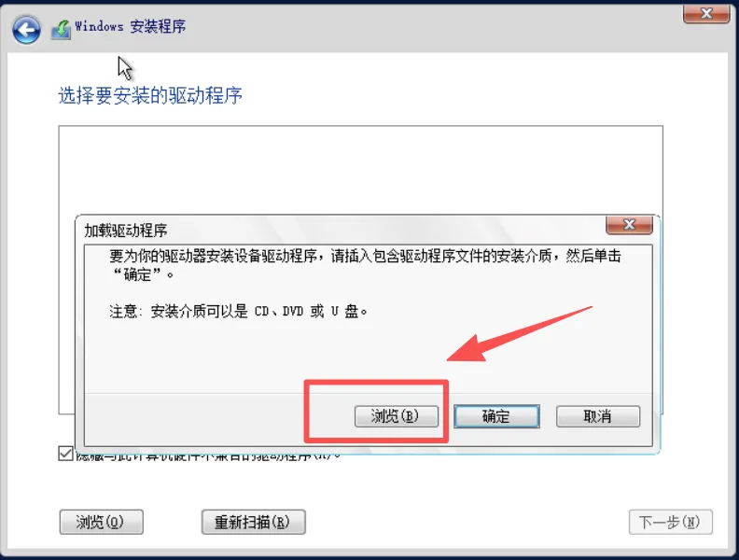This screenshot has width=739, height=560.
Task: Close the Windows 安装程序 window
Action: click(x=706, y=13)
